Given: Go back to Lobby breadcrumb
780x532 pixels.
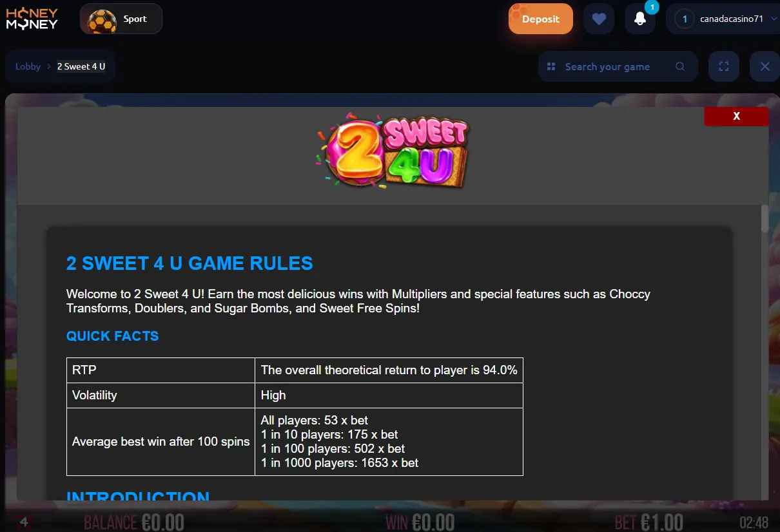Looking at the screenshot, I should pos(28,66).
